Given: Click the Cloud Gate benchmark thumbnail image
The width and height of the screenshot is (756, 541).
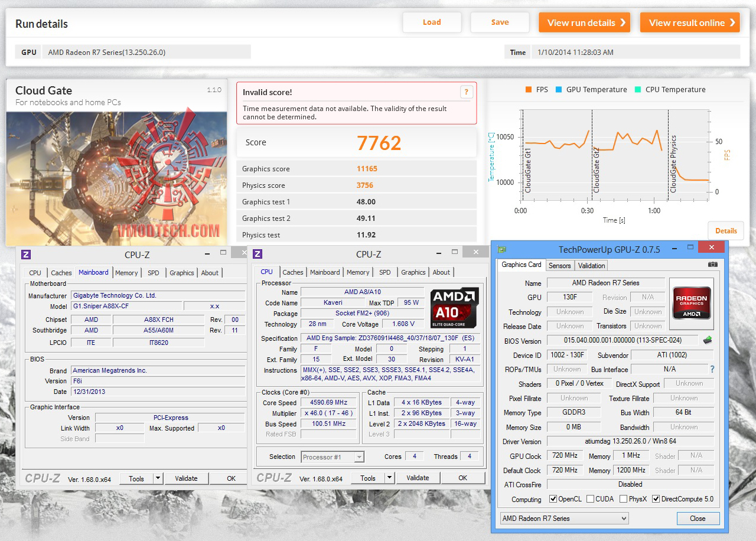Looking at the screenshot, I should pos(117,177).
